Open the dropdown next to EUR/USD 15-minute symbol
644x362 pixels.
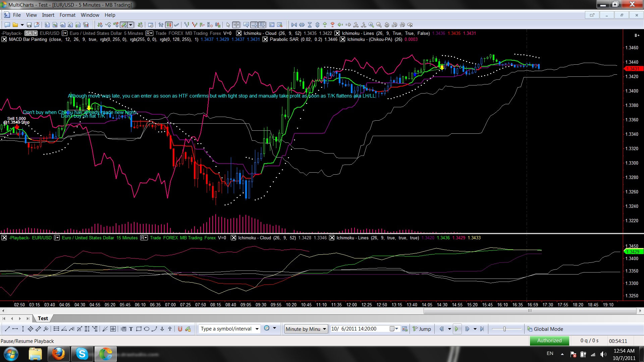click(57, 238)
